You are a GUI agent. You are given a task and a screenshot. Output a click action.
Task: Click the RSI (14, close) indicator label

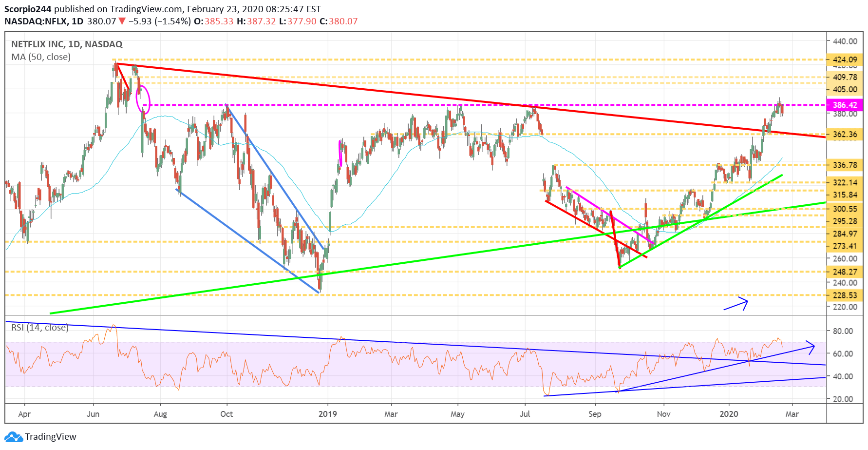40,328
